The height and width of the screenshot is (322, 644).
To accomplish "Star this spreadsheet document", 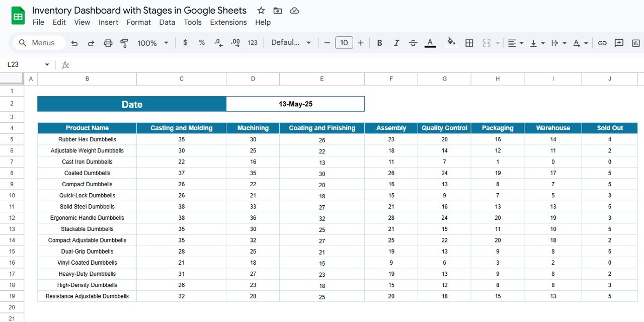I will (x=261, y=11).
